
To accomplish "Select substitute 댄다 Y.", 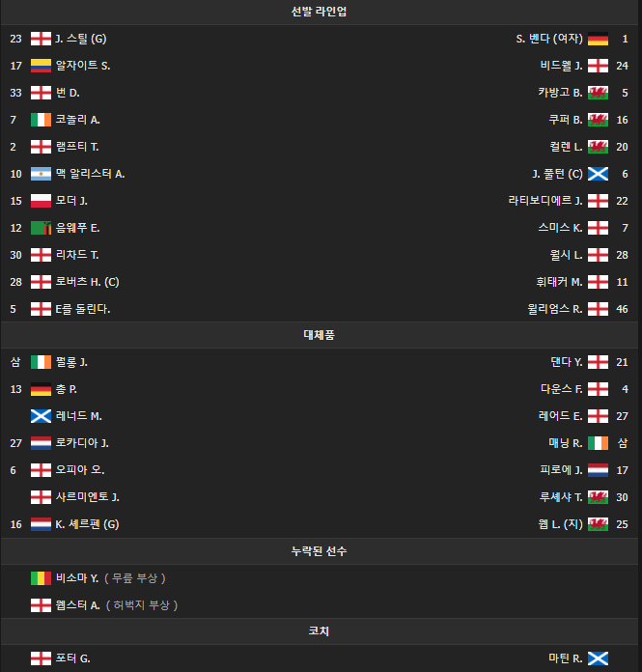I will pyautogui.click(x=566, y=362).
